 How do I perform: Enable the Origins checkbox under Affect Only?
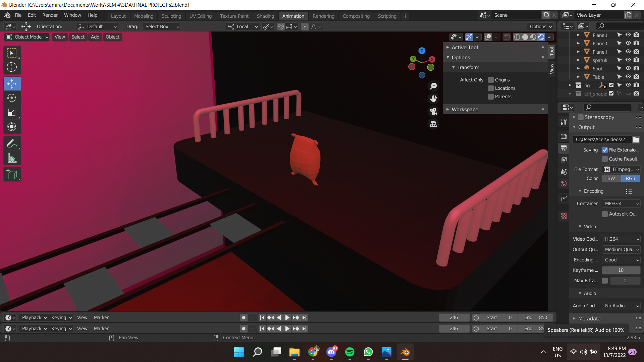491,80
